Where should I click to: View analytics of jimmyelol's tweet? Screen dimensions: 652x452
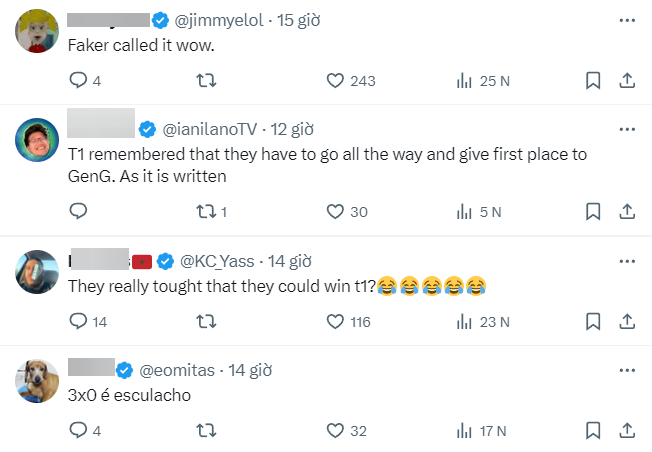[x=464, y=81]
